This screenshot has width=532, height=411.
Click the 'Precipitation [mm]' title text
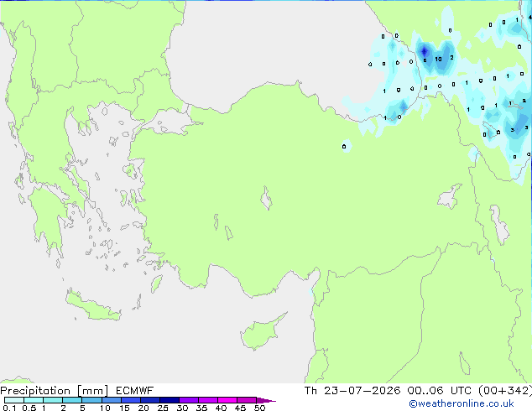click(x=54, y=391)
